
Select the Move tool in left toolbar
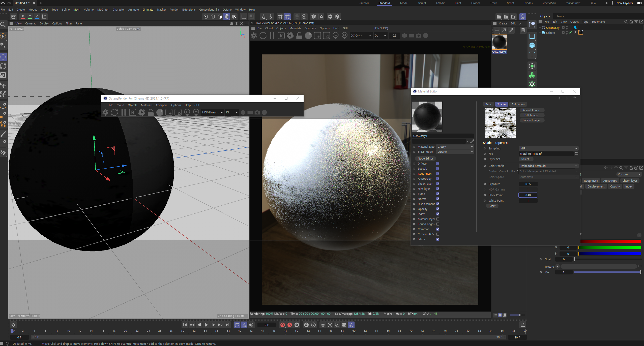[x=3, y=57]
